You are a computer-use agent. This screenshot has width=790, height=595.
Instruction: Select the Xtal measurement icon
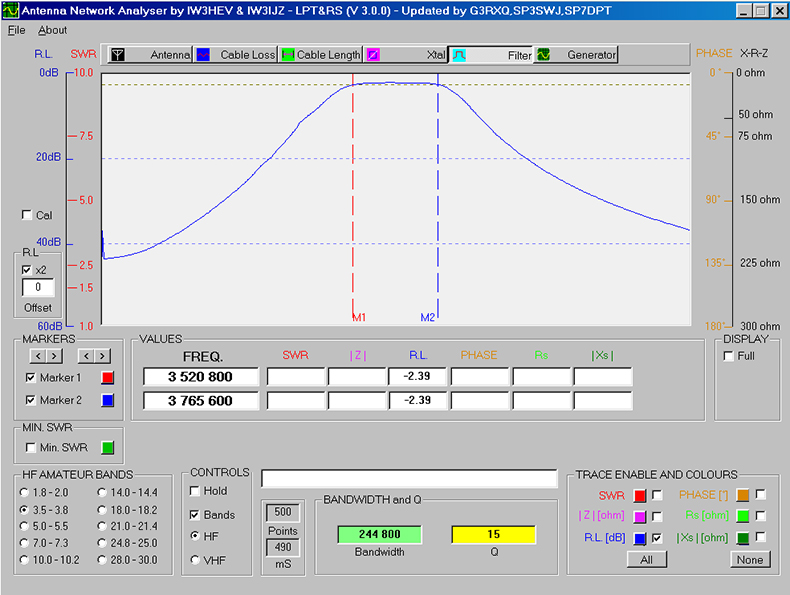pos(373,55)
